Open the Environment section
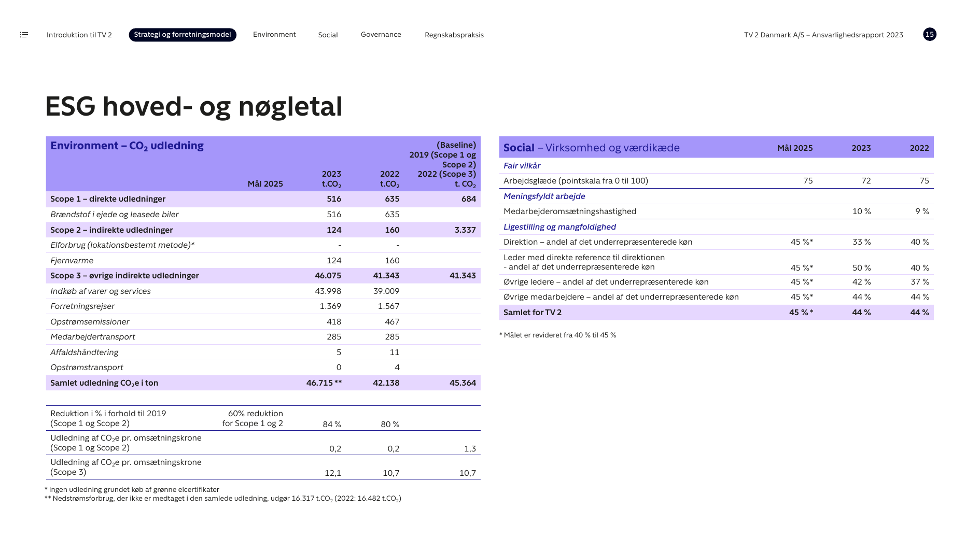 274,35
